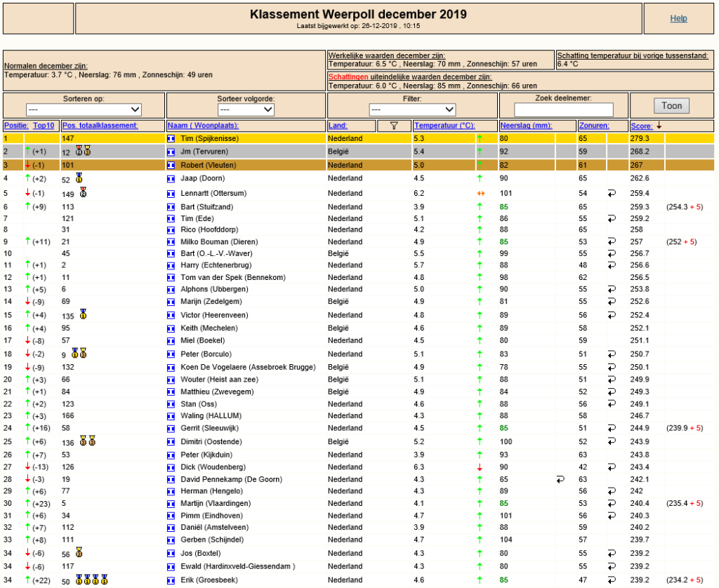
Task: Click the orange sideways arrow in Lennartt's temperature cell
Action: pos(480,194)
